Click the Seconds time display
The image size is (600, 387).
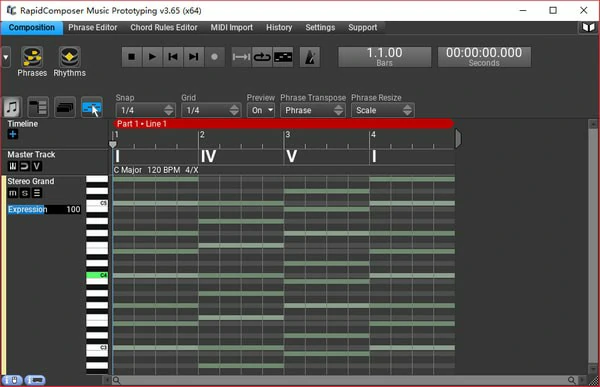484,57
